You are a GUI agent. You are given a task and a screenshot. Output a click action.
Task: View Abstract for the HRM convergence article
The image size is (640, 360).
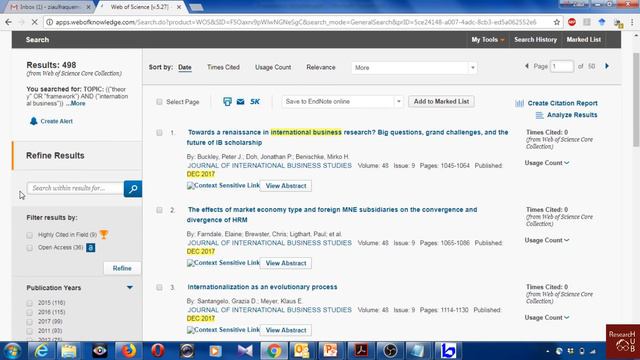click(x=286, y=263)
